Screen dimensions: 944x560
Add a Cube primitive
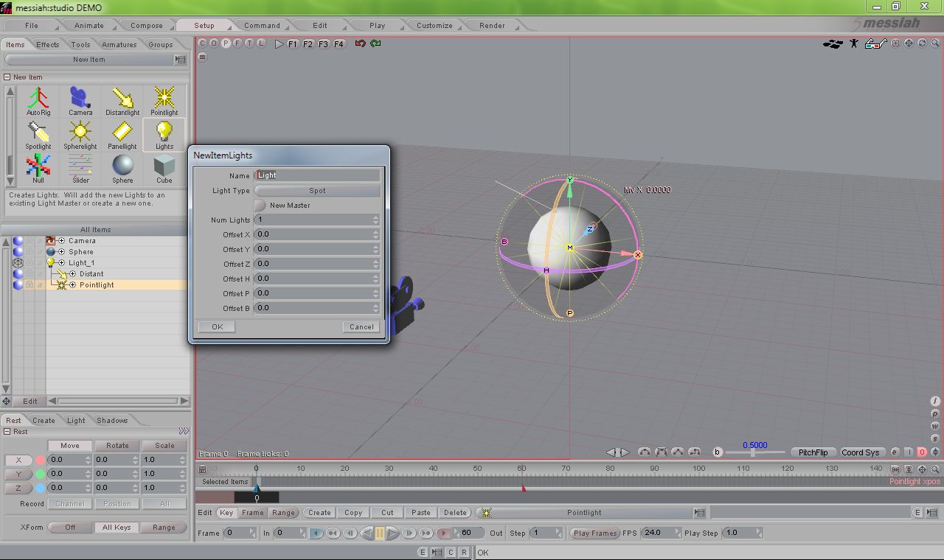(164, 169)
